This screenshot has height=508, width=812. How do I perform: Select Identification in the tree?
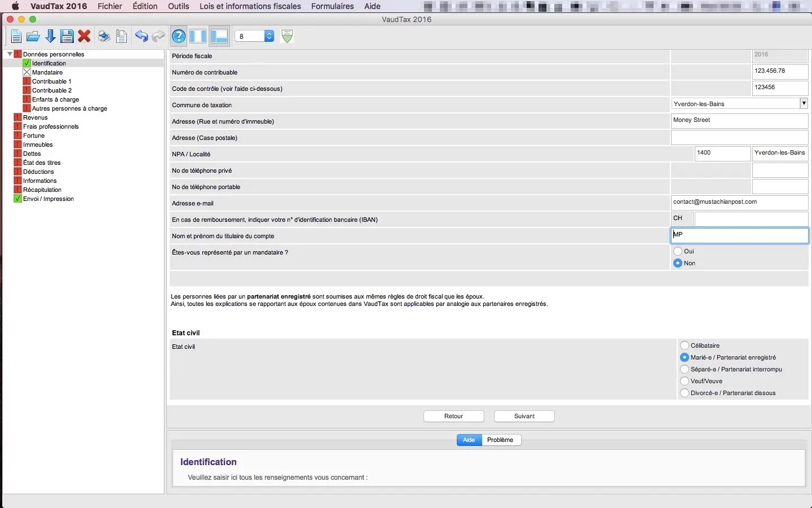click(x=49, y=63)
